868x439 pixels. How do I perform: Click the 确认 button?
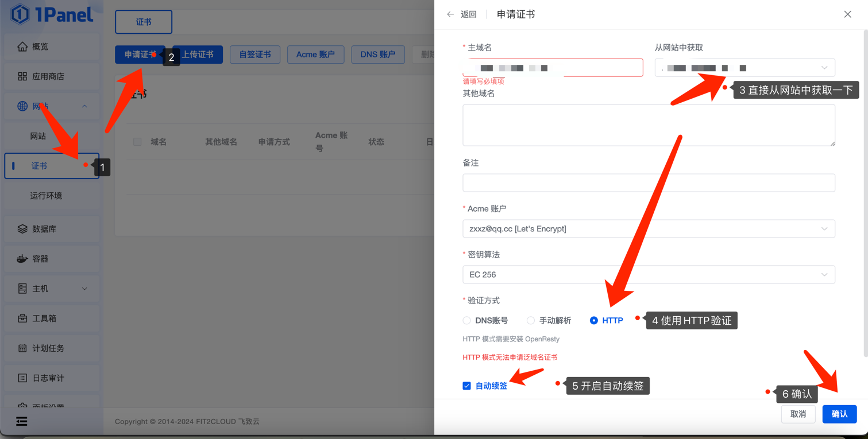pos(839,414)
